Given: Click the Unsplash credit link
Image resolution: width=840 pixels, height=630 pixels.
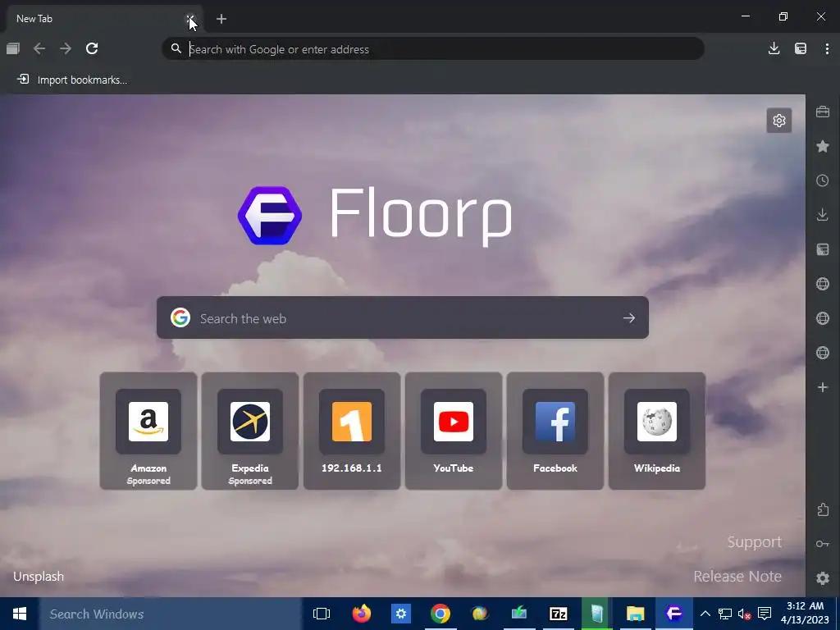Looking at the screenshot, I should click(x=39, y=577).
